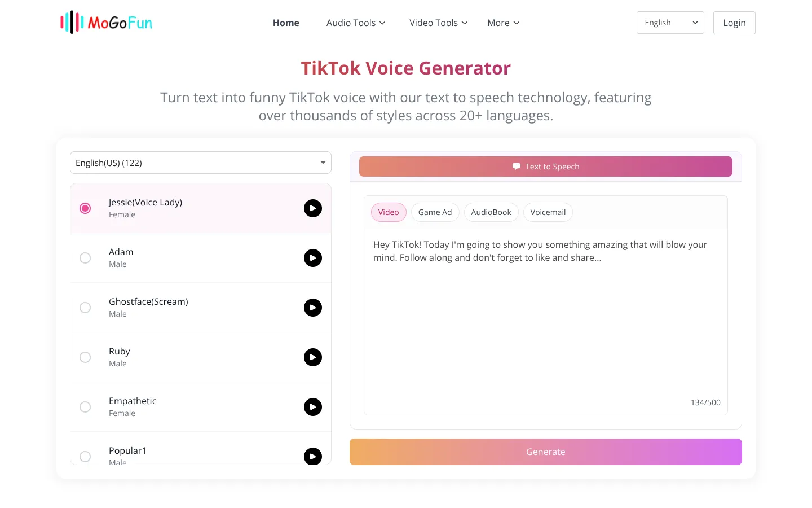Viewport: 812px width, 508px height.
Task: Expand the Video Tools menu
Action: point(439,23)
